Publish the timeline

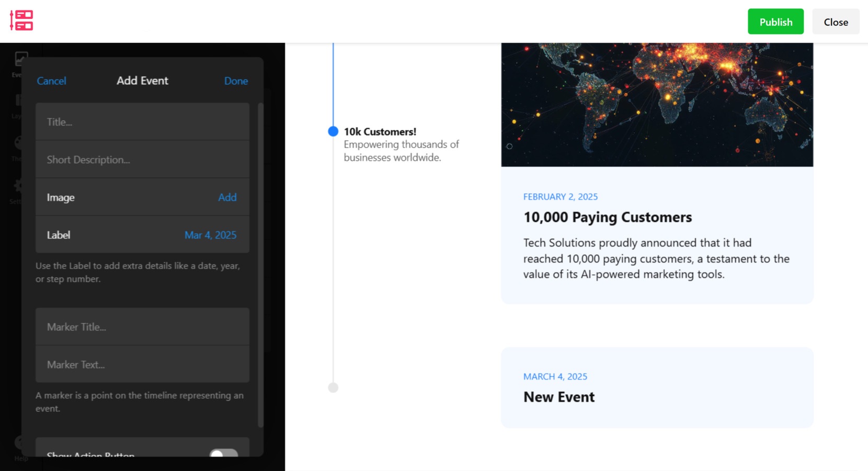(775, 21)
